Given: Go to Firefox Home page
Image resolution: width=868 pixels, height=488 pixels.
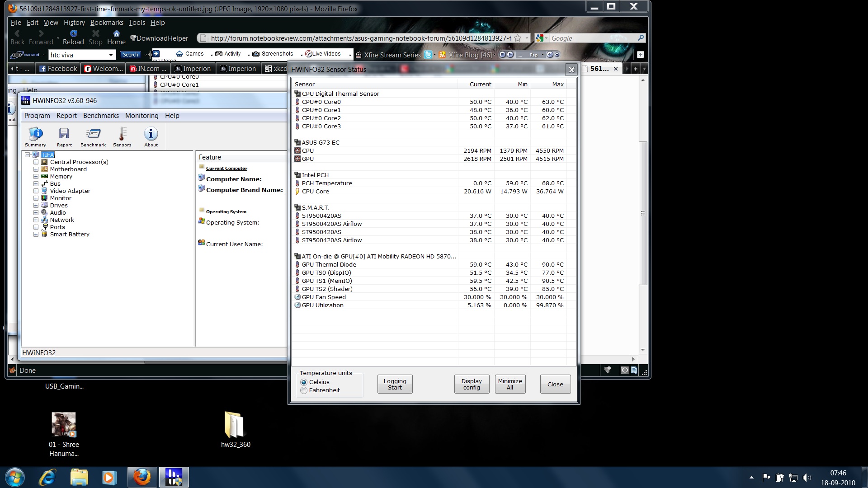Looking at the screenshot, I should [116, 38].
